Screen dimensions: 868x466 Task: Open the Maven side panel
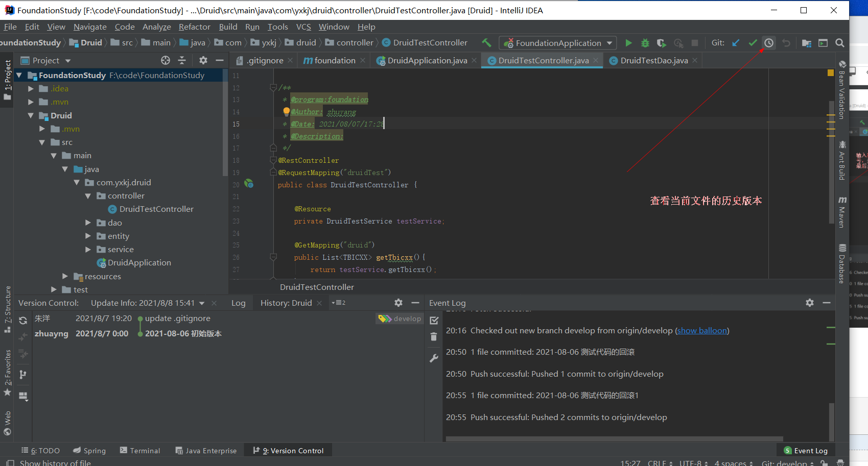(x=842, y=212)
